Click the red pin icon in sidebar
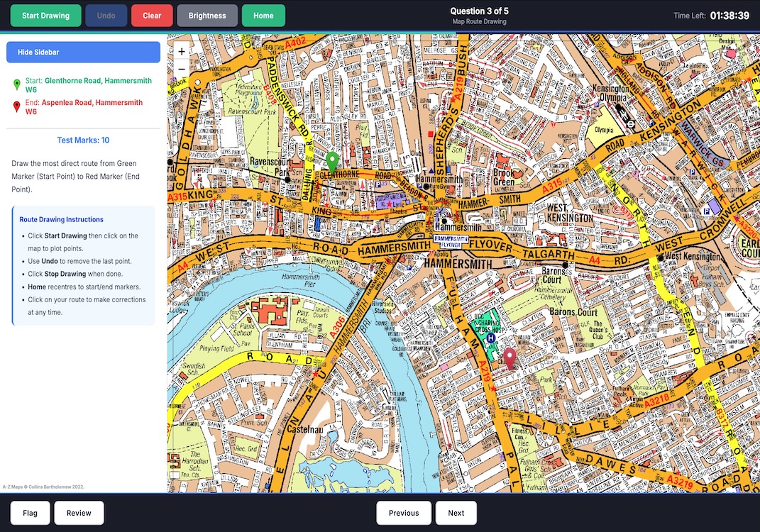The image size is (760, 532). 17,106
